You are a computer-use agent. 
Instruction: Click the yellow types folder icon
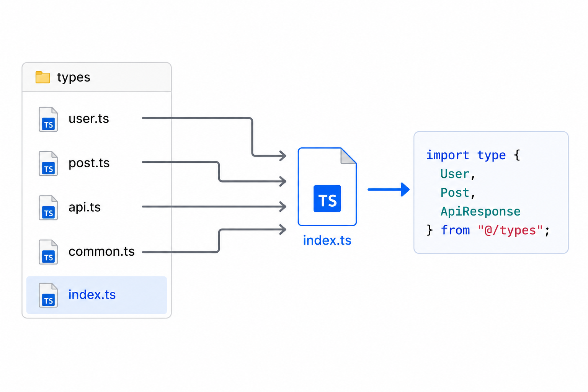pos(42,77)
